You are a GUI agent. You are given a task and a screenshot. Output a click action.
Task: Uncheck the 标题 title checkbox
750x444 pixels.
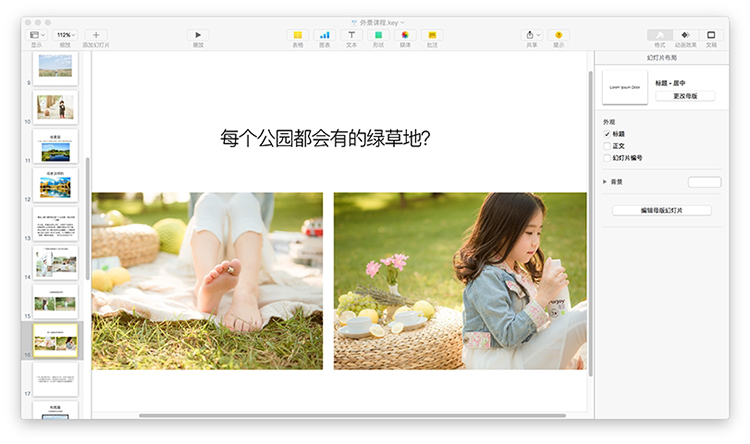(x=607, y=134)
